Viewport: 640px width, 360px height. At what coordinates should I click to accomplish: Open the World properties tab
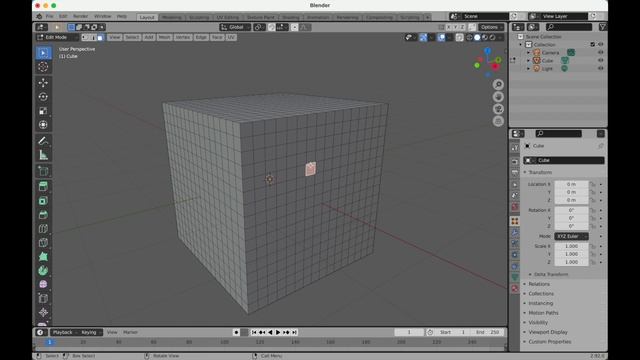click(x=515, y=207)
